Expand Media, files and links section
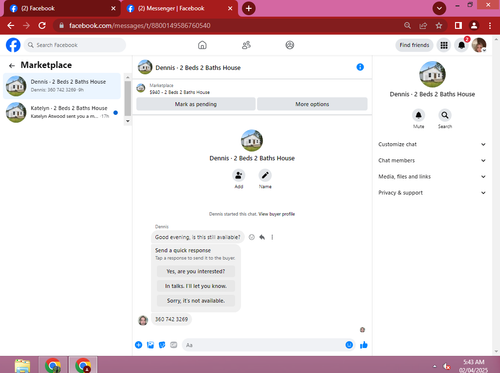Screen dimensions: 500x373 tap(432, 176)
